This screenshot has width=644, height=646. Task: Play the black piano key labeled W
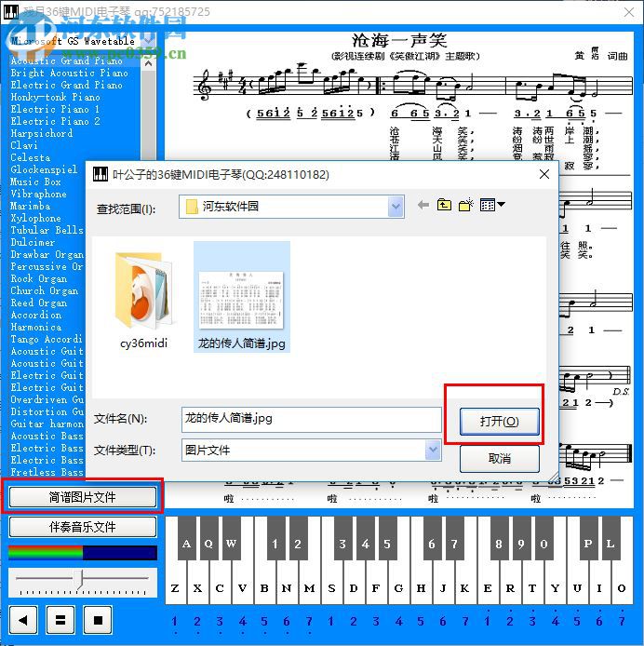231,538
